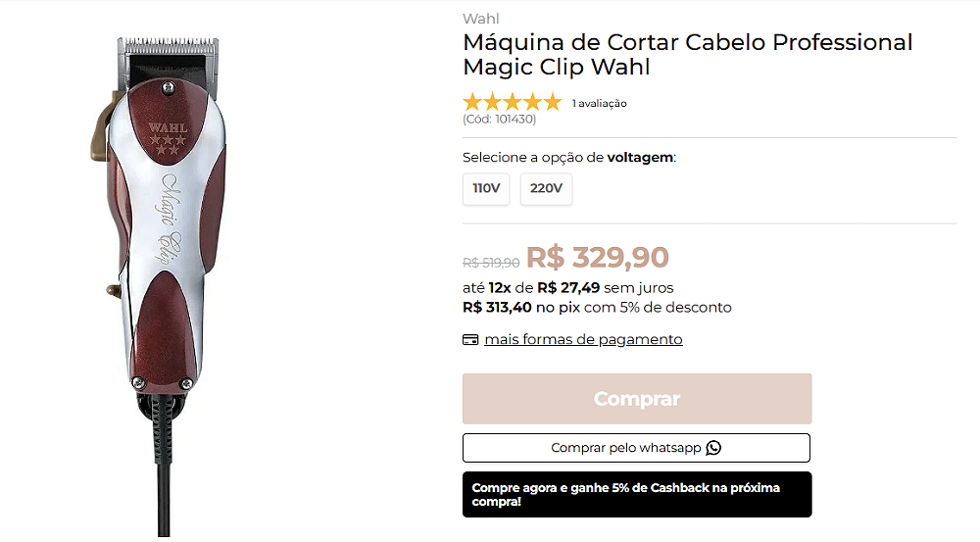This screenshot has height=542, width=980.
Task: Click the Wahl brand name link
Action: click(480, 19)
